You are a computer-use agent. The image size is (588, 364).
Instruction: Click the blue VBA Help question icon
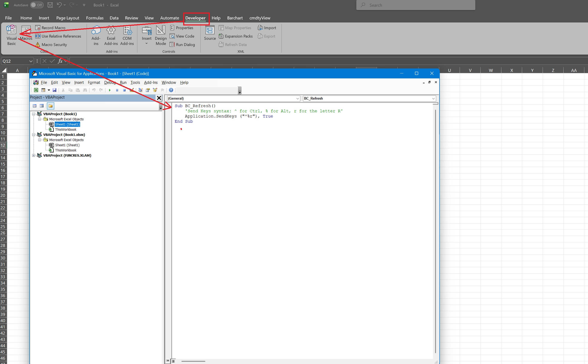pos(171,90)
